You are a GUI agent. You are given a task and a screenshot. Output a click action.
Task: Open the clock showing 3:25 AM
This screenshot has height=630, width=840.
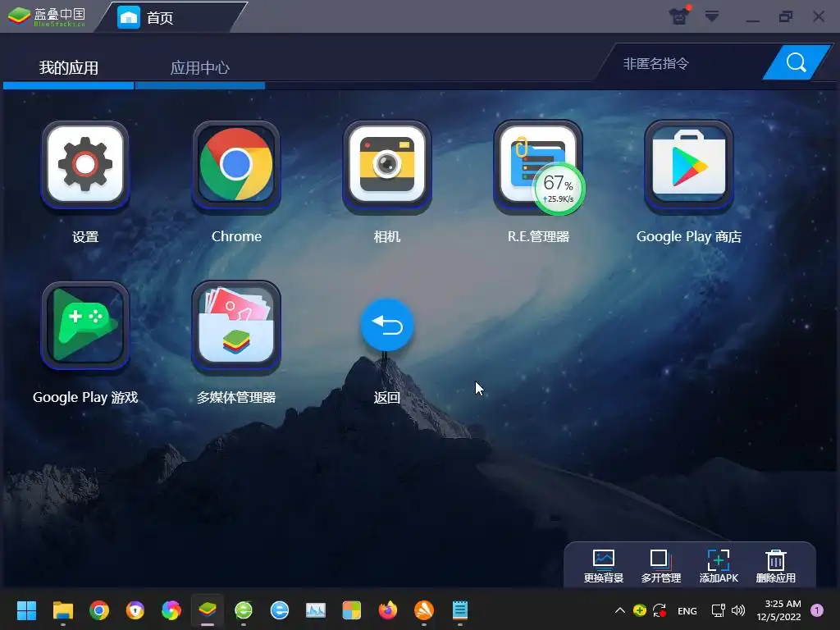tap(778, 610)
